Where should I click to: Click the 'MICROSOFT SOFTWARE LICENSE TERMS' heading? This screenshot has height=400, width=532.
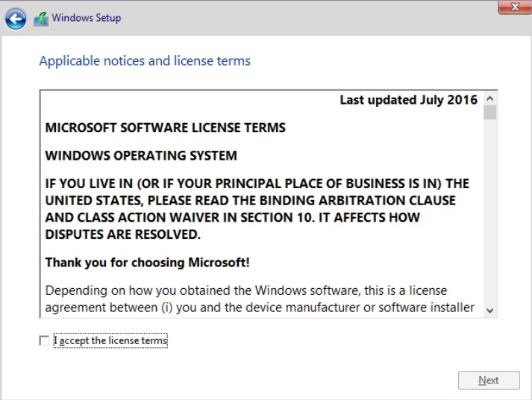165,128
